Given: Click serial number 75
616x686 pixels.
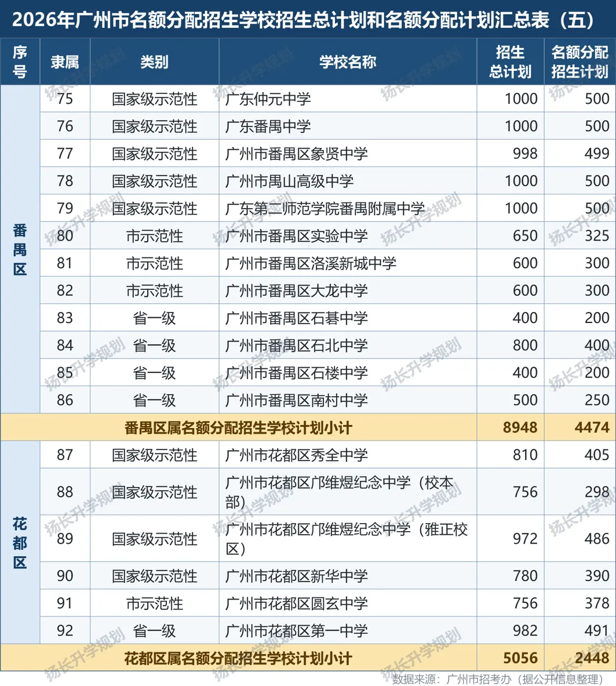Looking at the screenshot, I should pos(65,99).
